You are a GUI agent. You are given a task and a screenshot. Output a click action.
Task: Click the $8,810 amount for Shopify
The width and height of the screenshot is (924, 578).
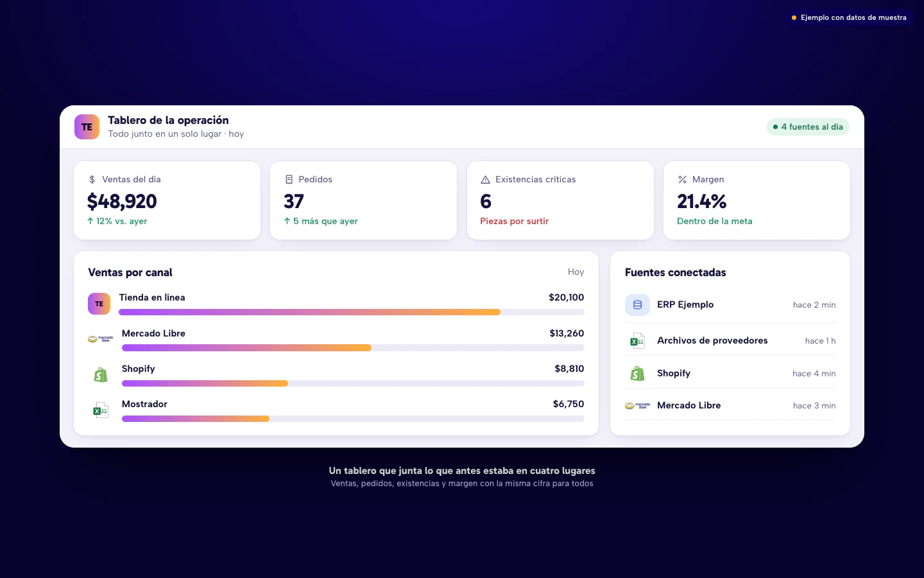[x=570, y=369]
